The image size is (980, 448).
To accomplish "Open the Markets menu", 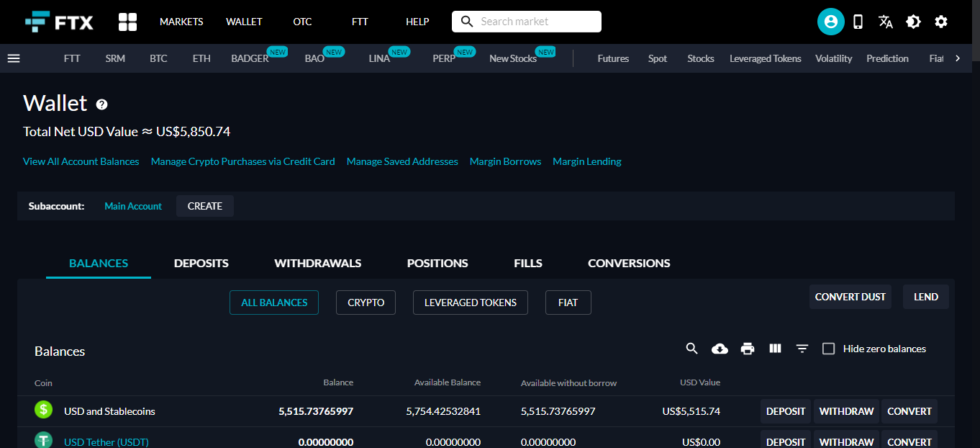I will (181, 22).
